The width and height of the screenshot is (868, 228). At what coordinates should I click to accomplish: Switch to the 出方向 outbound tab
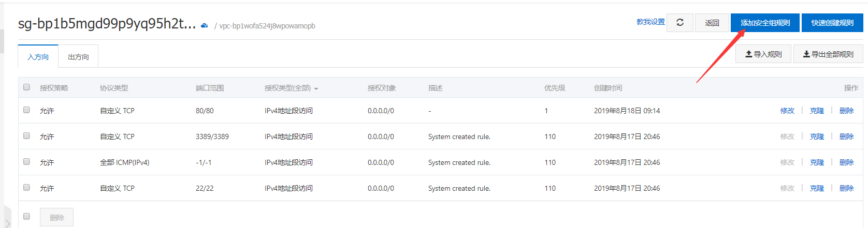click(78, 57)
